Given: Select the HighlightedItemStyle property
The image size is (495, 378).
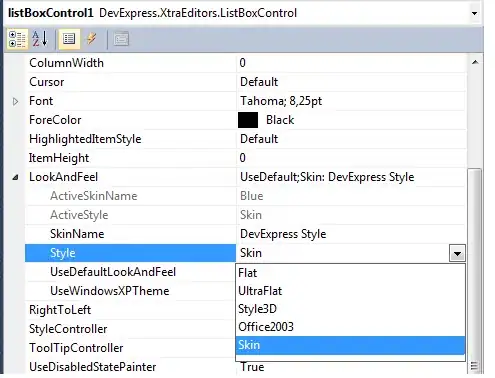Looking at the screenshot, I should 85,139.
